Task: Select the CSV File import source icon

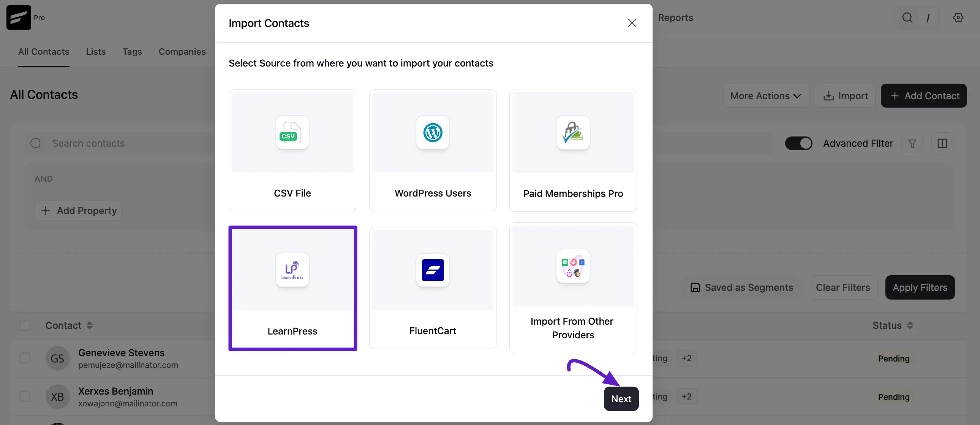Action: pos(292,132)
